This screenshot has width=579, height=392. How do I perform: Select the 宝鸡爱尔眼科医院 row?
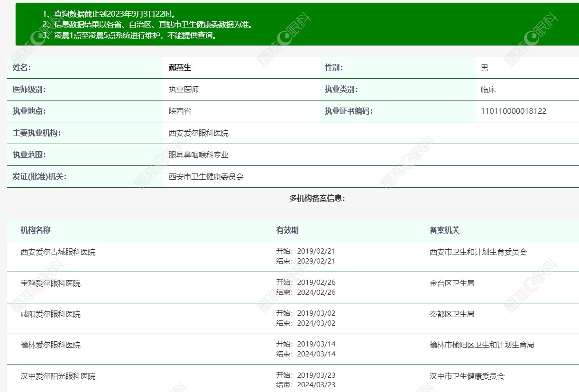(293, 288)
